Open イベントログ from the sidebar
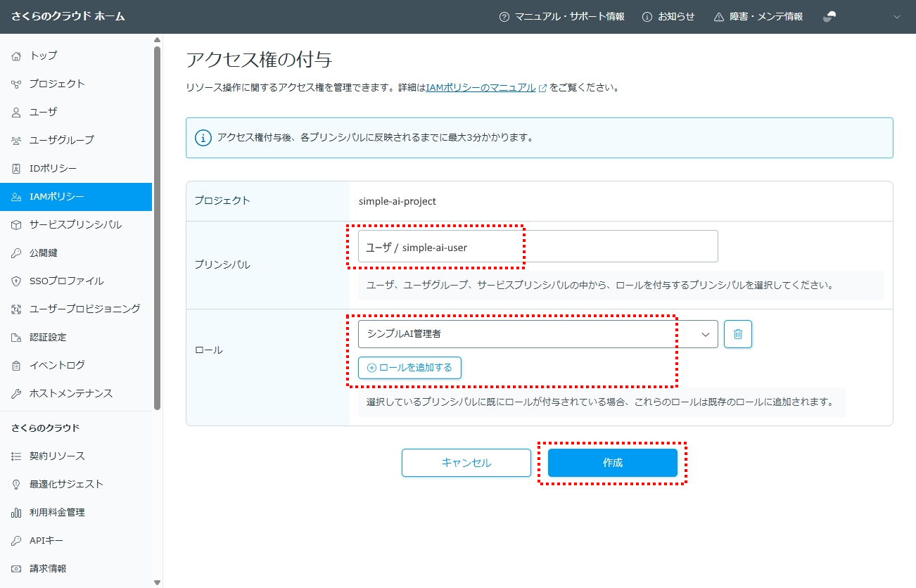Viewport: 916px width, 588px height. (x=57, y=365)
